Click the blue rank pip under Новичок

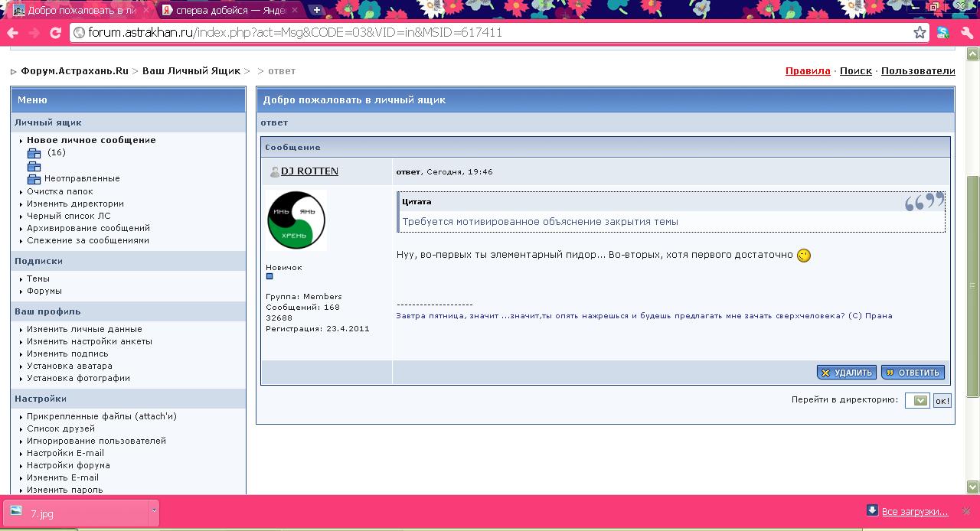269,276
